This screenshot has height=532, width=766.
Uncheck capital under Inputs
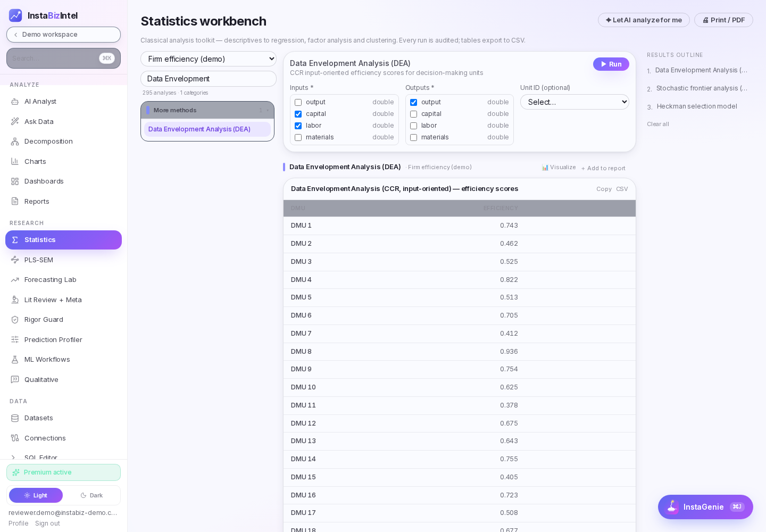298,114
